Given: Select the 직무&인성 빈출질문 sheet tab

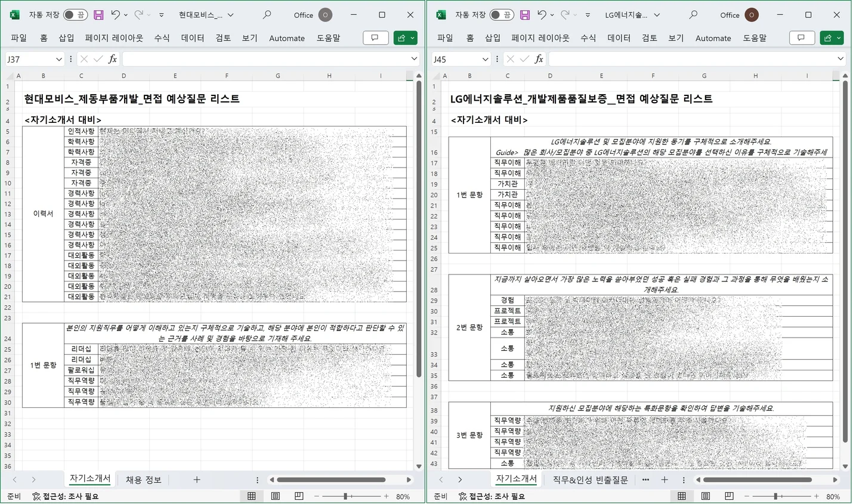Looking at the screenshot, I should coord(590,480).
